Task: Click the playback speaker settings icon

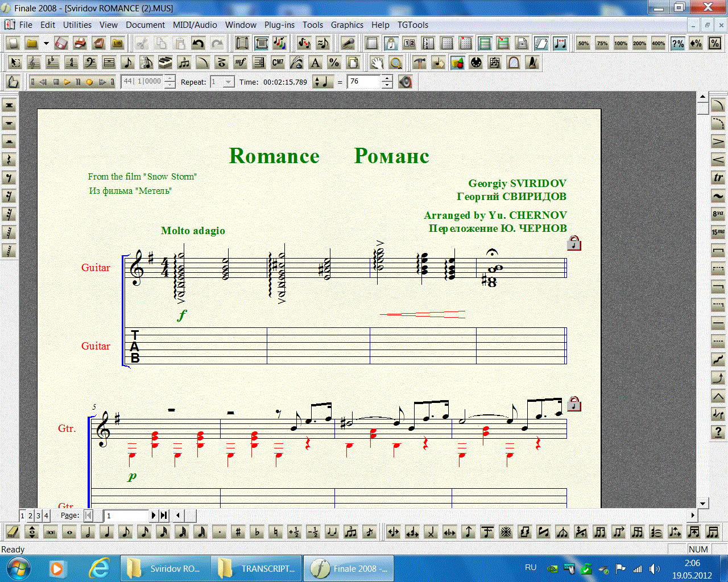Action: point(405,82)
